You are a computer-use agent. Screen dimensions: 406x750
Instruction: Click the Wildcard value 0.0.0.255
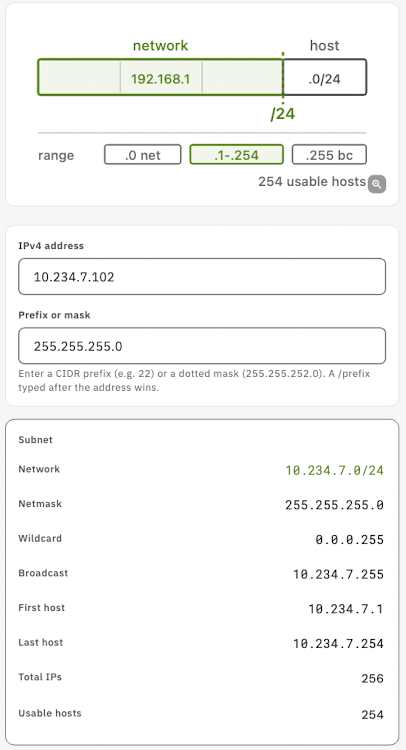coord(350,540)
